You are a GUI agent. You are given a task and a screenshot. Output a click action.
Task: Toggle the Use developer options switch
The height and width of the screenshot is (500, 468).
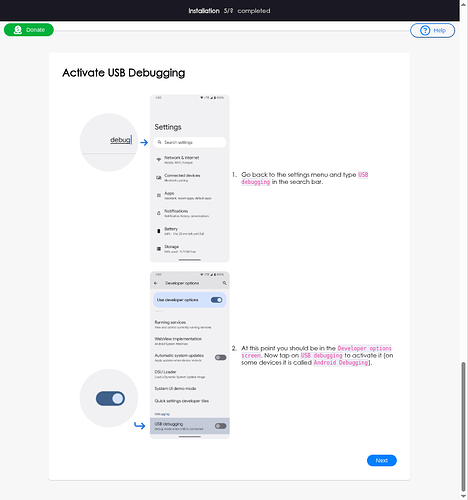coord(217,300)
